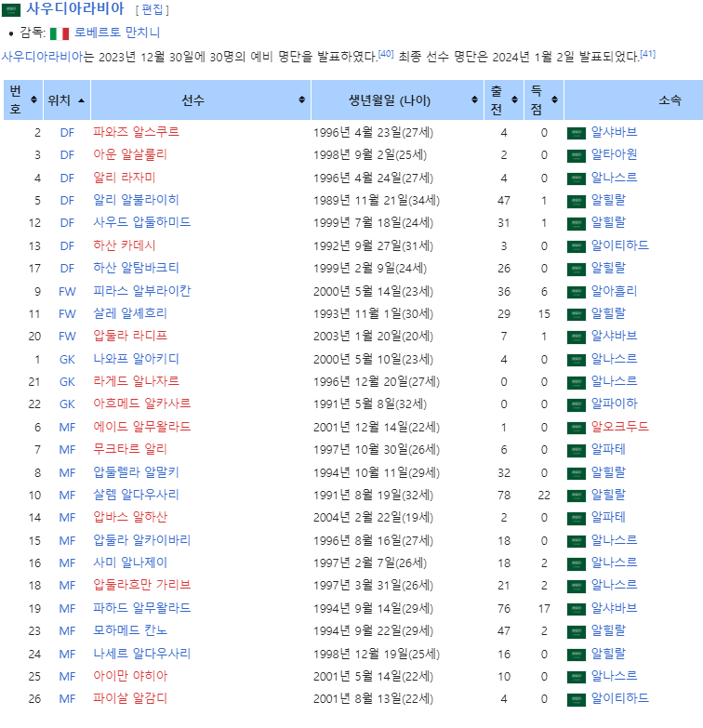Sort table by 선수 column arrows
The image size is (703, 728).
(x=302, y=99)
